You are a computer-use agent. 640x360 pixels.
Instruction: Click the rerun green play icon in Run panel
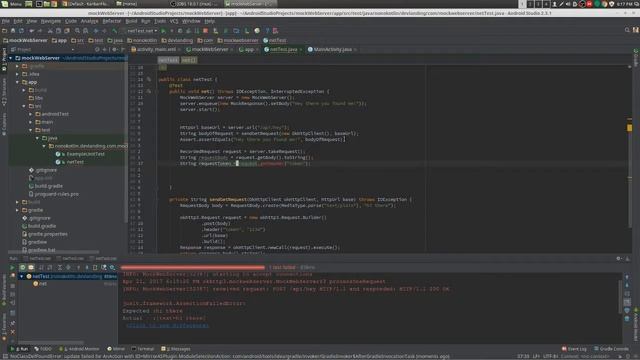click(12, 267)
